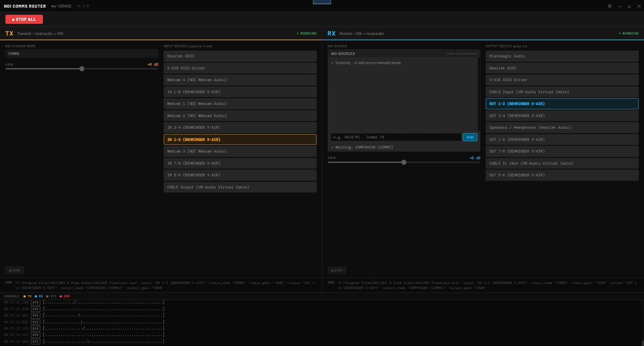Toggle ERR filter in console
The image size is (644, 346).
coord(65,296)
